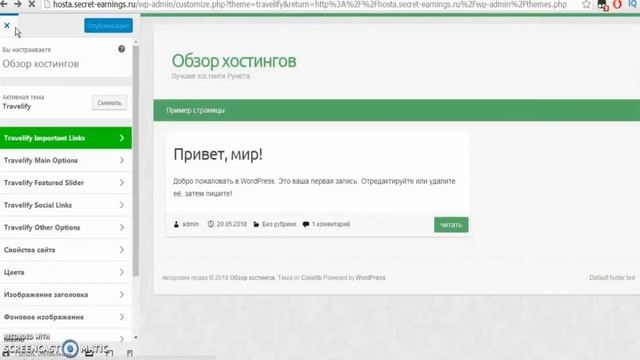
Task: Open the Привет, мир! post title
Action: pos(218,155)
